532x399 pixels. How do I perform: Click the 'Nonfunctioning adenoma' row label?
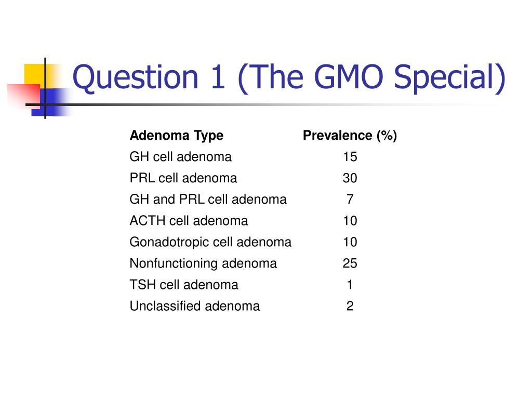pyautogui.click(x=203, y=263)
